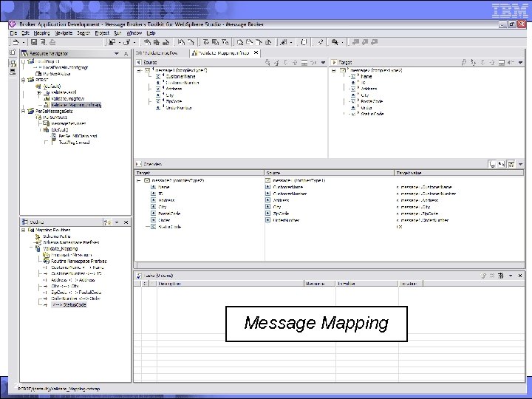Click the Search magnifier toolbar icon
The height and width of the screenshot is (399, 532).
[335, 42]
